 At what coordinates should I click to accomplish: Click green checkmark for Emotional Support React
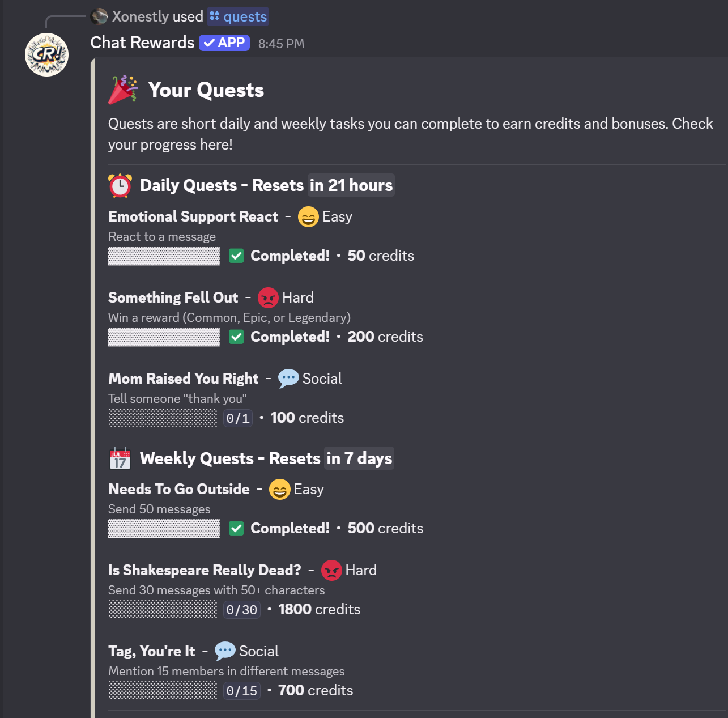coord(236,256)
